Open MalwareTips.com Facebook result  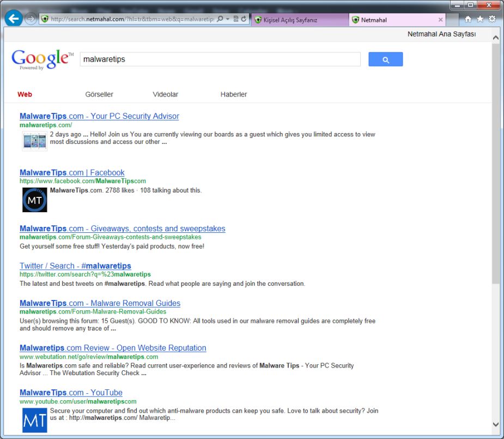coord(72,173)
